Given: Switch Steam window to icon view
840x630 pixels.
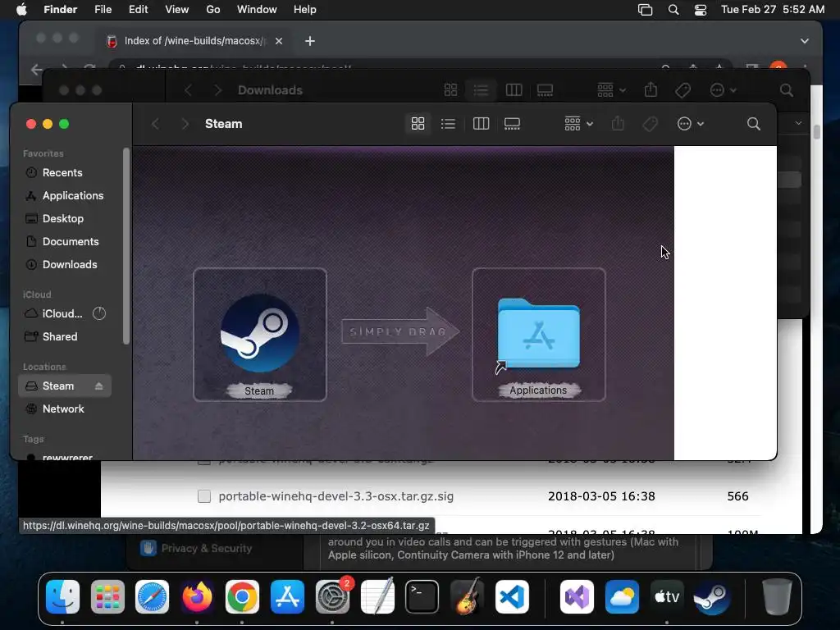Looking at the screenshot, I should pyautogui.click(x=418, y=124).
